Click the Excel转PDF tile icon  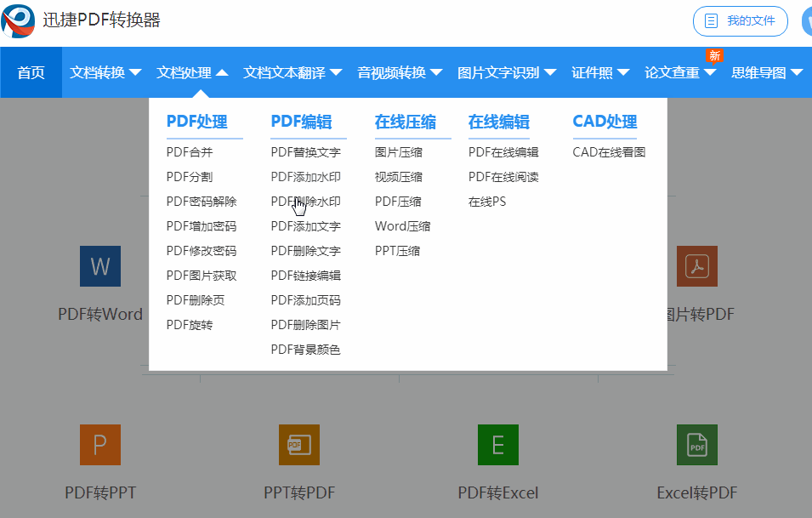(x=696, y=444)
